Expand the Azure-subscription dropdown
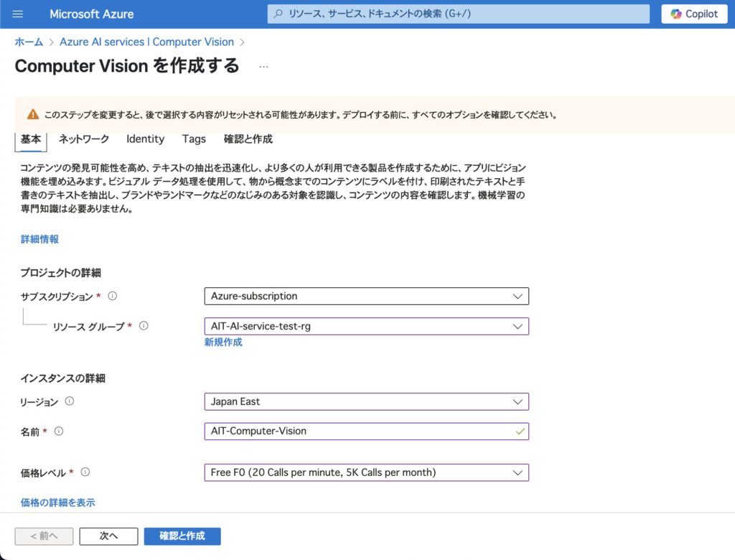 (367, 296)
